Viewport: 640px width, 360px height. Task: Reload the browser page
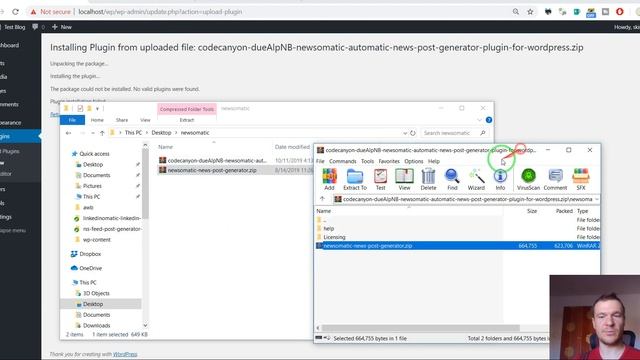[x=15, y=12]
